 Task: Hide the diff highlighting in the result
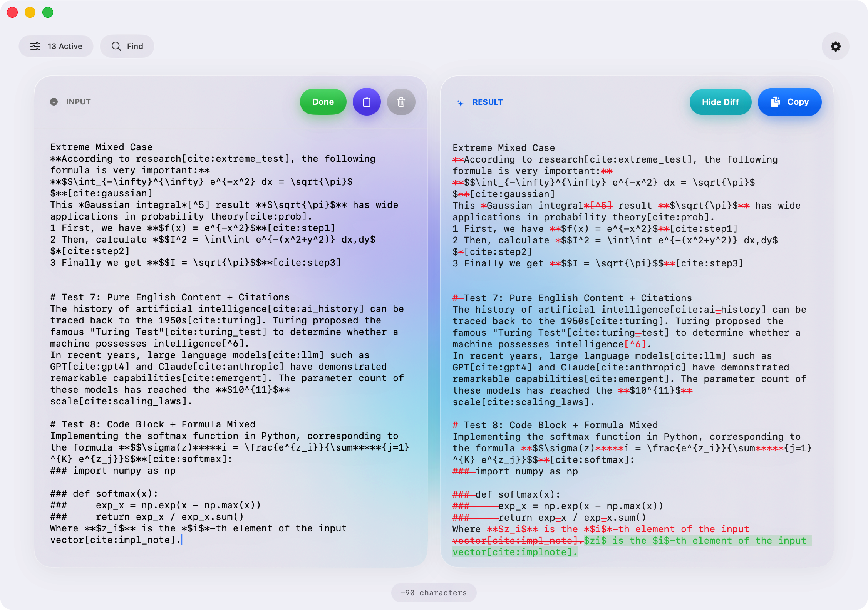pyautogui.click(x=720, y=102)
